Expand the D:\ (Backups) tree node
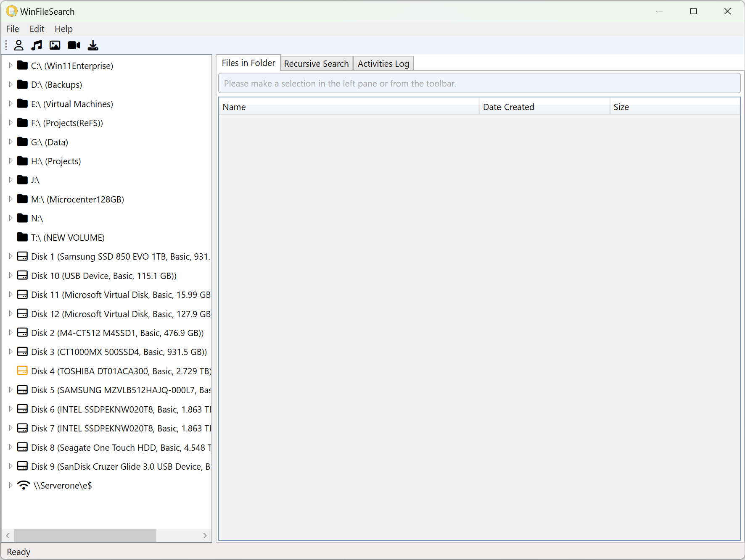This screenshot has width=745, height=560. pyautogui.click(x=11, y=84)
